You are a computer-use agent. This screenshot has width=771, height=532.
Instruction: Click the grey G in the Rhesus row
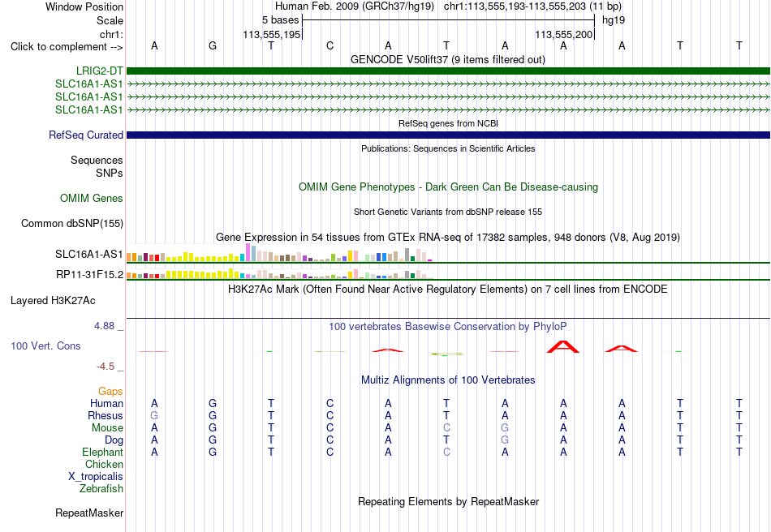pyautogui.click(x=154, y=415)
